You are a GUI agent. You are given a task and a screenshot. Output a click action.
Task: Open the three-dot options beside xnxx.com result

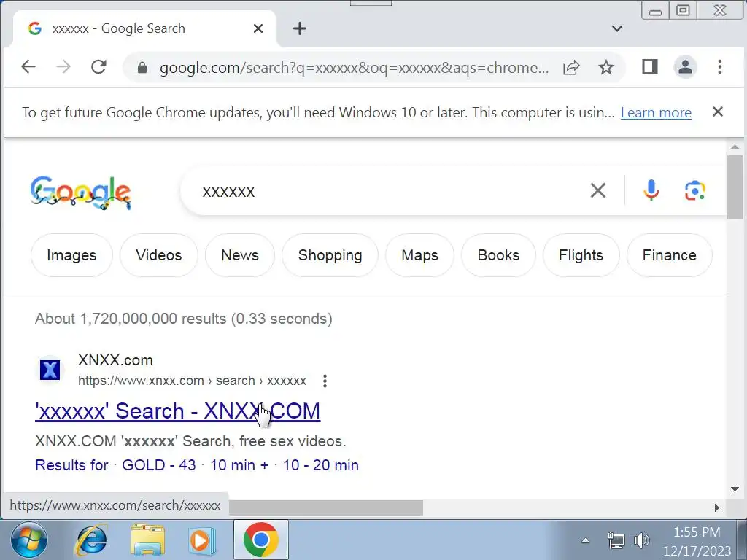coord(325,381)
